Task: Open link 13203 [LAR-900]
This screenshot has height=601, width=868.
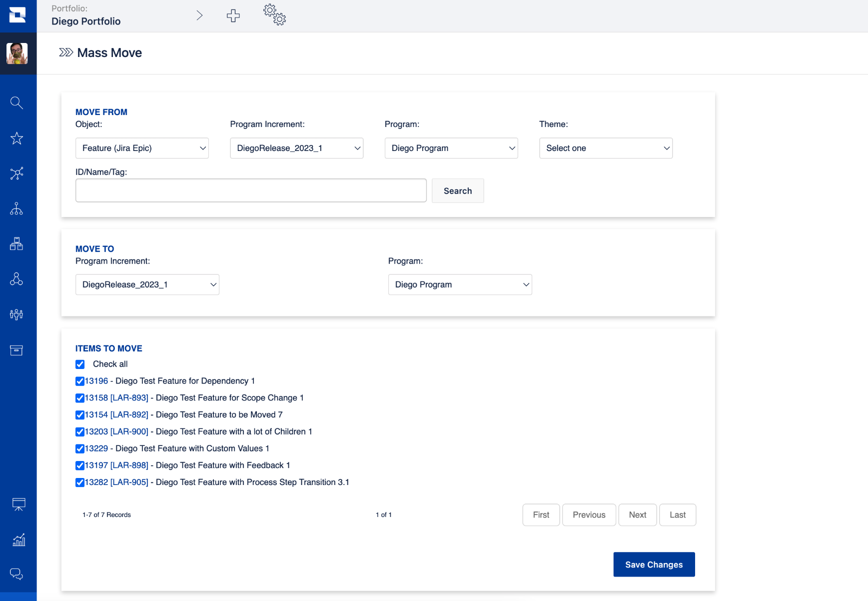Action: tap(116, 431)
